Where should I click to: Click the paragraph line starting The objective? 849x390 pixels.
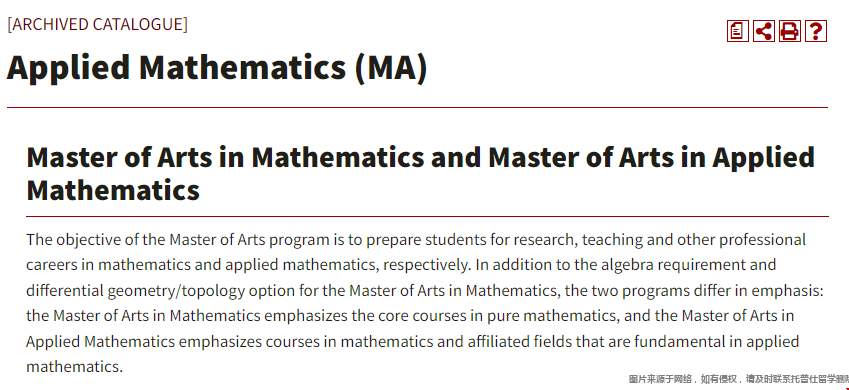click(416, 239)
